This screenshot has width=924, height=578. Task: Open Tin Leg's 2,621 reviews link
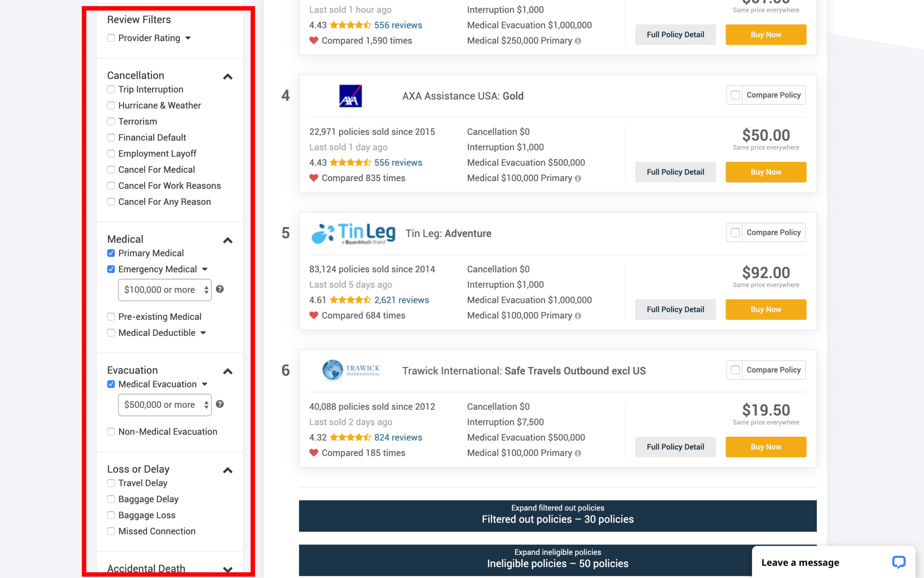pyautogui.click(x=401, y=300)
